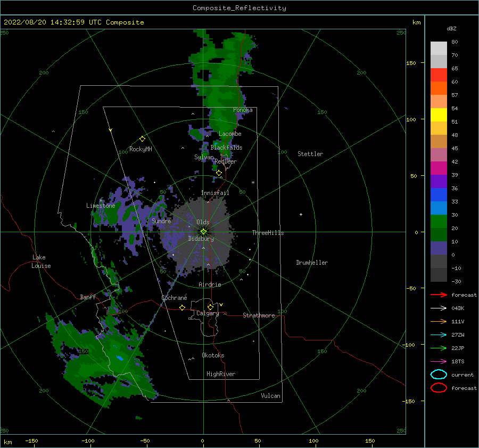Click the Banff label
The height and width of the screenshot is (448, 479).
tap(88, 297)
